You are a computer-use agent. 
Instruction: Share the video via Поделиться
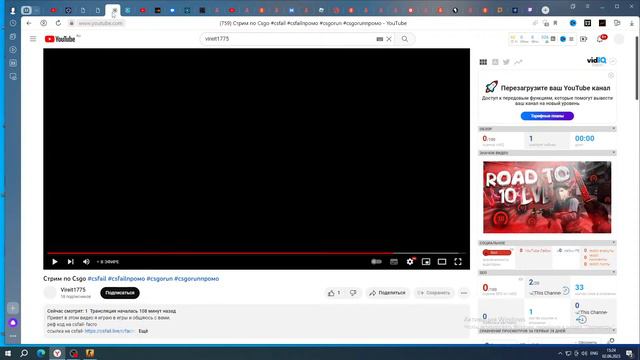pos(387,293)
